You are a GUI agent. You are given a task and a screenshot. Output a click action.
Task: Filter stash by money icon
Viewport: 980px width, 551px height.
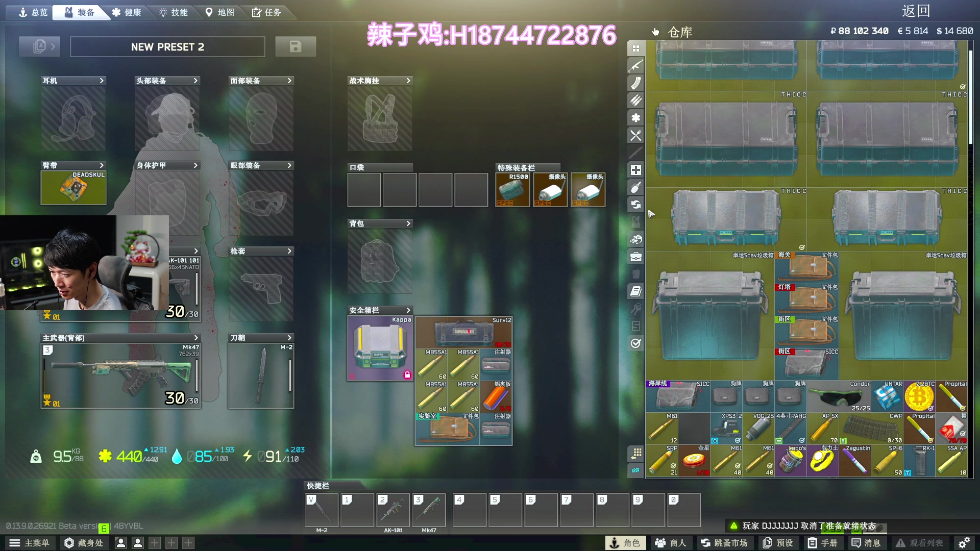[x=635, y=239]
